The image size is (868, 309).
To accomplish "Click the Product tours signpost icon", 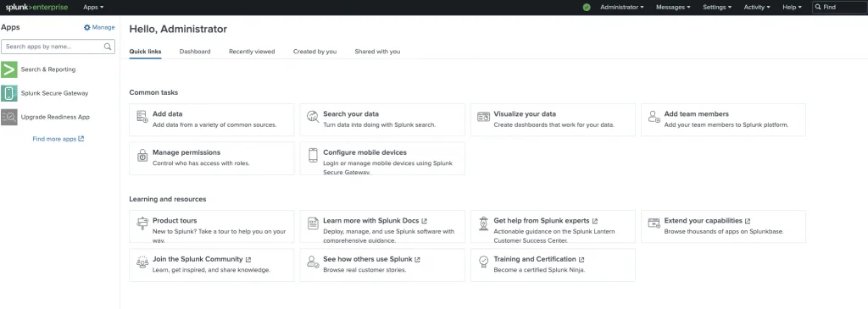I will (142, 223).
